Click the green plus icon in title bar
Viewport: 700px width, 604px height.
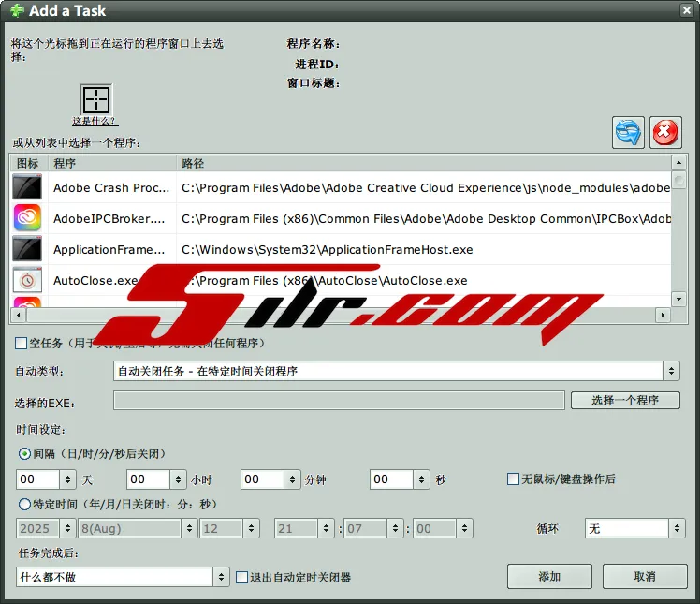(16, 10)
